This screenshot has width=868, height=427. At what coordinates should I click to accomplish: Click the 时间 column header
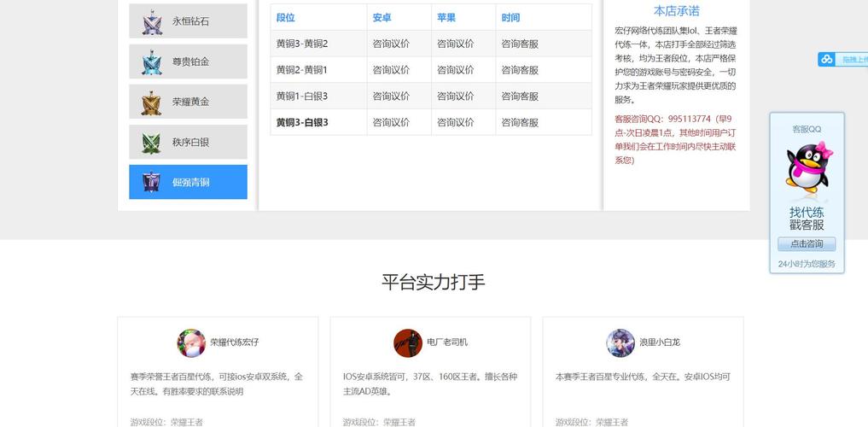coord(510,18)
